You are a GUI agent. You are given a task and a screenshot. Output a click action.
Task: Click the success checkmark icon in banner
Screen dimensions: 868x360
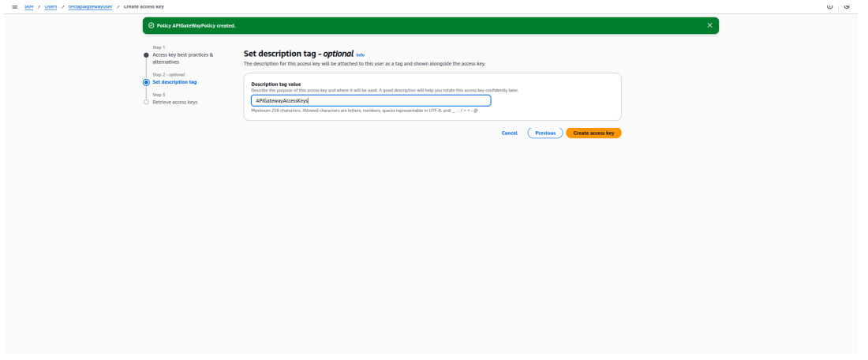(x=151, y=25)
